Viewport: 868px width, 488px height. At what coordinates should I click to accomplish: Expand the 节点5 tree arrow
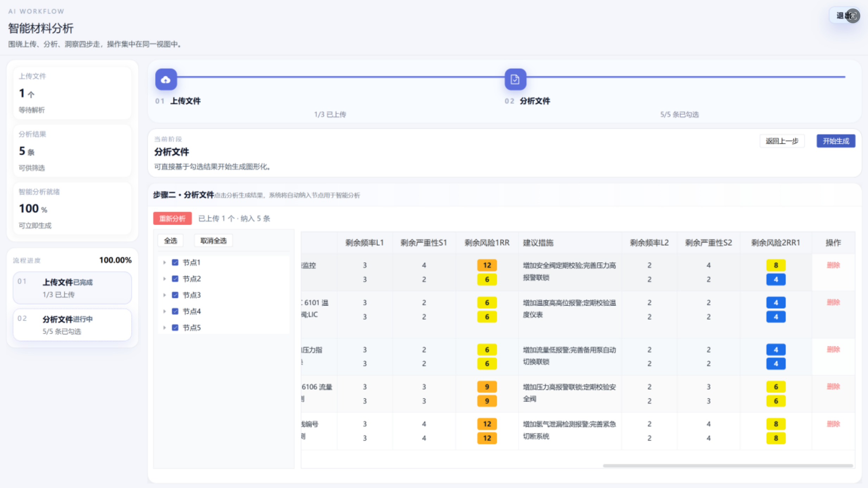tap(164, 328)
